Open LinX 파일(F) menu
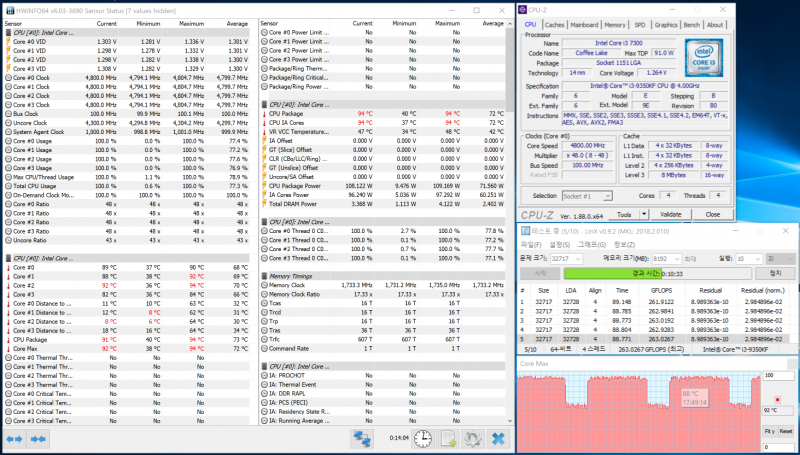 (x=531, y=245)
